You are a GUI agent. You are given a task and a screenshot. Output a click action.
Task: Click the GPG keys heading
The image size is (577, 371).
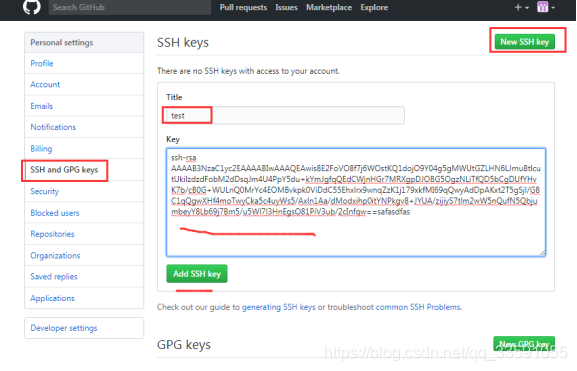point(184,345)
